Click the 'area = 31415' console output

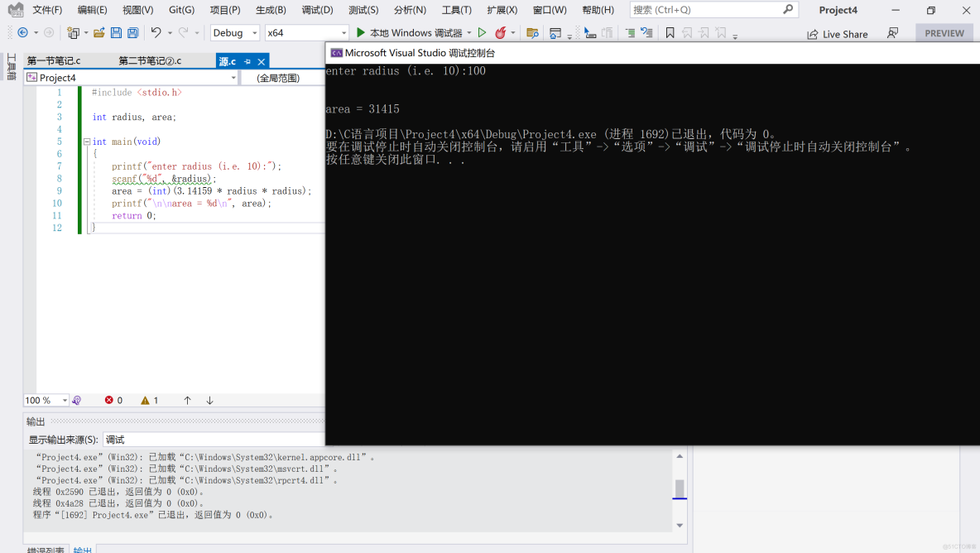click(x=363, y=108)
